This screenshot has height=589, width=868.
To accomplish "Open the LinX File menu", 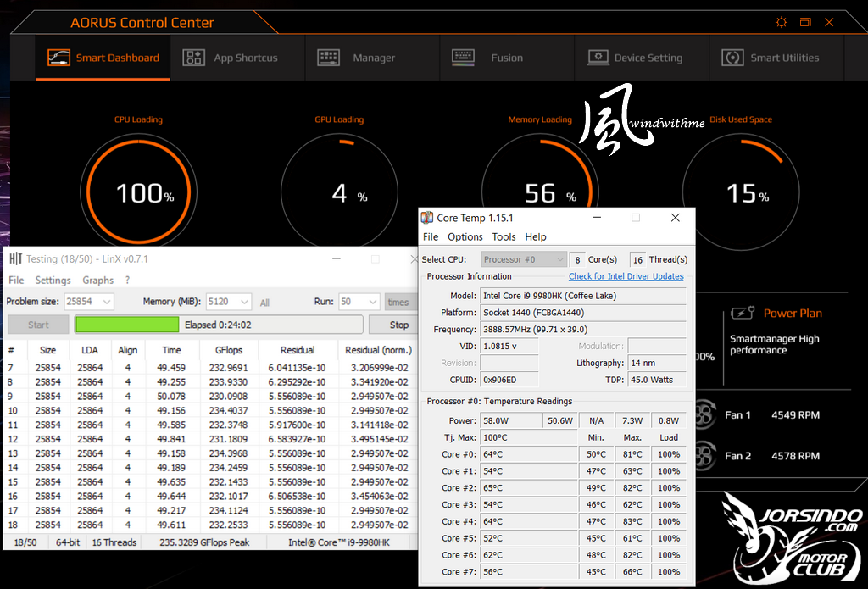I will (16, 281).
